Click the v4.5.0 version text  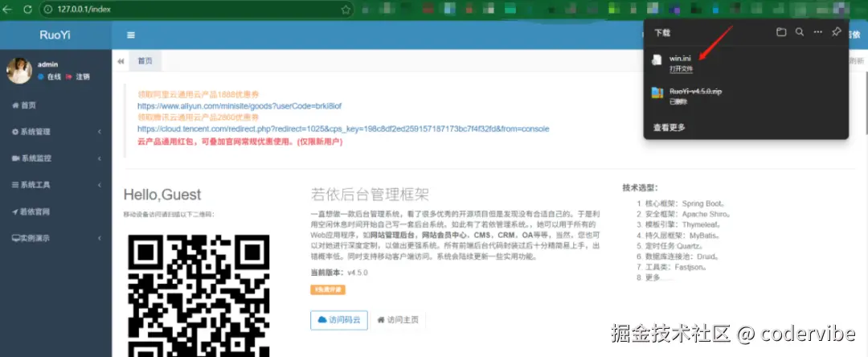pos(358,273)
